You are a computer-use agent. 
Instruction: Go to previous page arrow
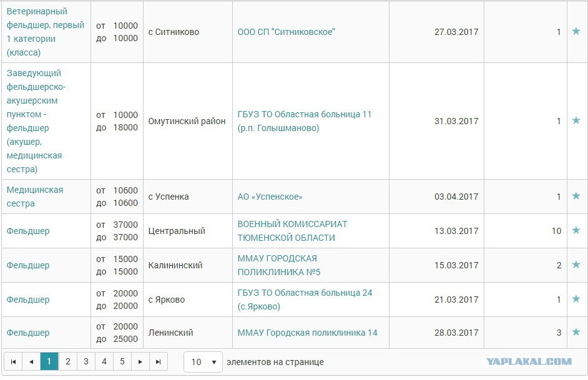(31, 362)
